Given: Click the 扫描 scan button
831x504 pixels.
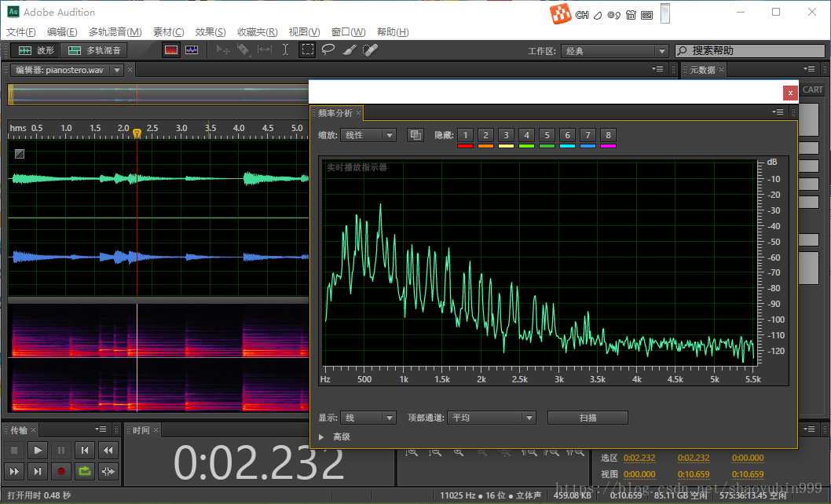Looking at the screenshot, I should (588, 418).
